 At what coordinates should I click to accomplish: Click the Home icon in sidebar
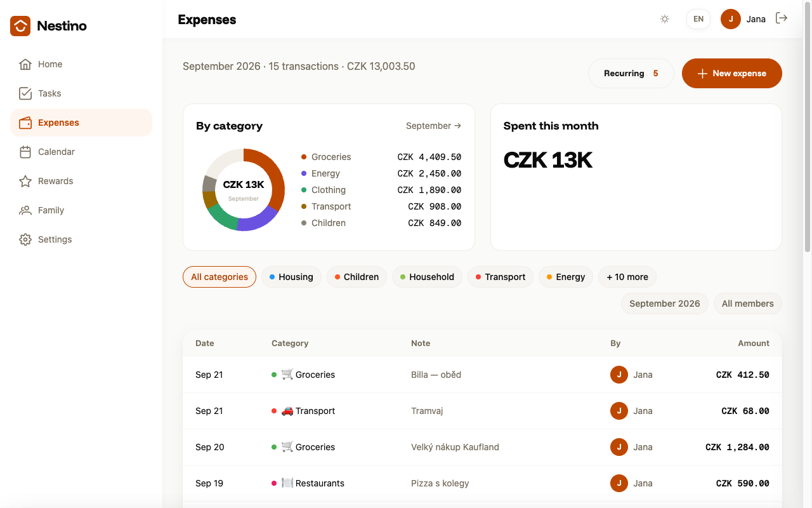coord(25,64)
